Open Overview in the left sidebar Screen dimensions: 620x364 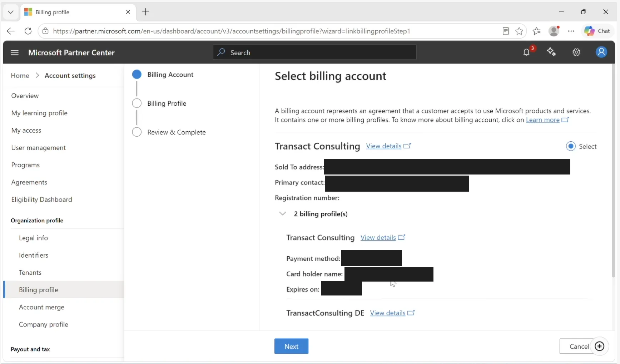pos(25,96)
